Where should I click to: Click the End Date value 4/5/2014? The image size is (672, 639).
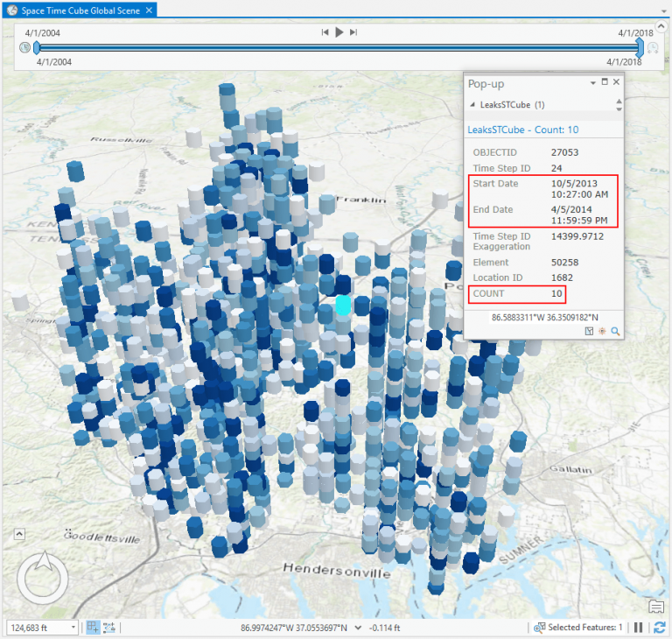579,214
